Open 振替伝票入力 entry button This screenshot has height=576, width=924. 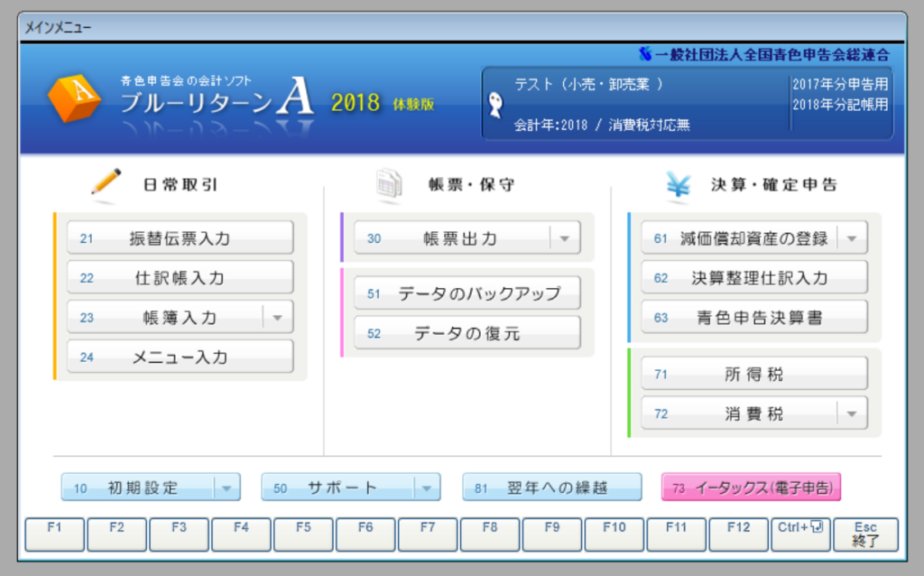(180, 237)
